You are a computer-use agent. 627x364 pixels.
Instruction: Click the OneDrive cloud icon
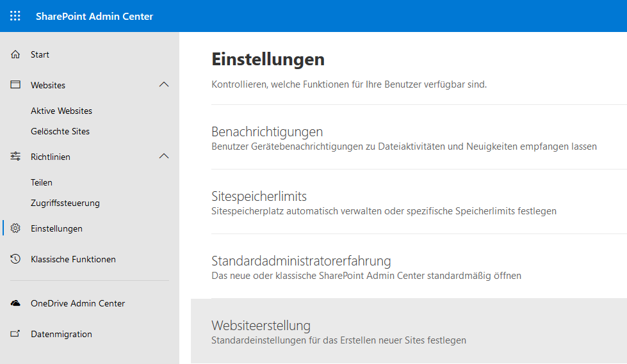click(15, 303)
